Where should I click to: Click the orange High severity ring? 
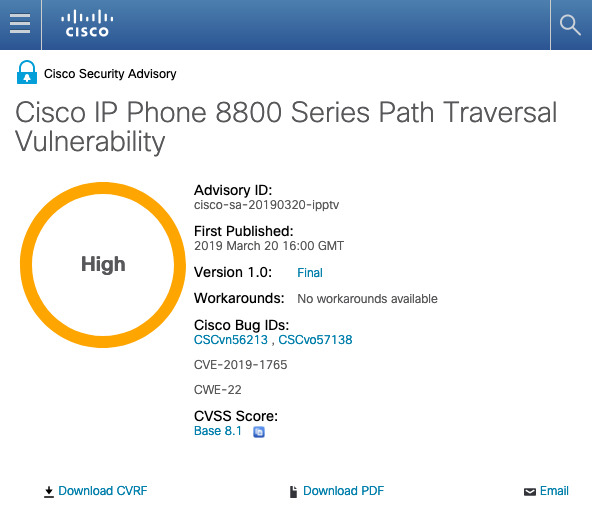pos(103,265)
